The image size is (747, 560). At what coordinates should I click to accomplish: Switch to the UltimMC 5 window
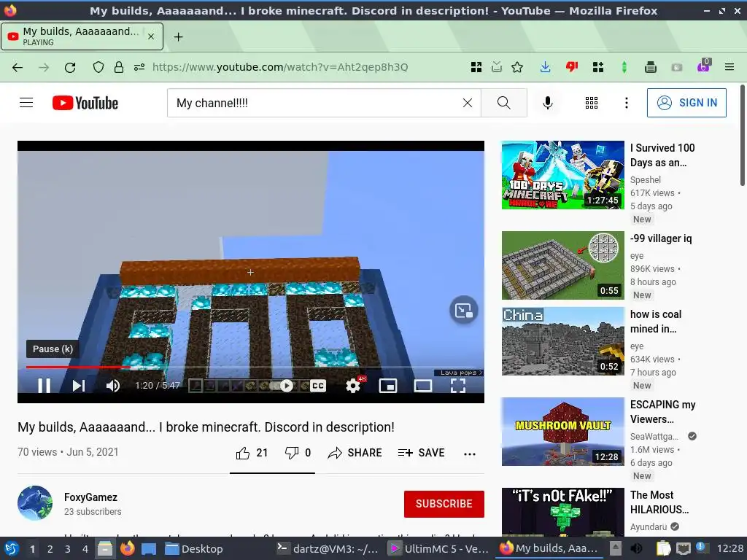(438, 549)
